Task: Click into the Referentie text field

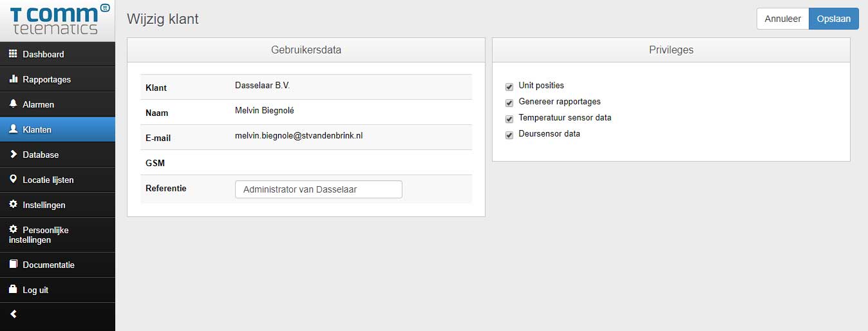Action: point(318,189)
